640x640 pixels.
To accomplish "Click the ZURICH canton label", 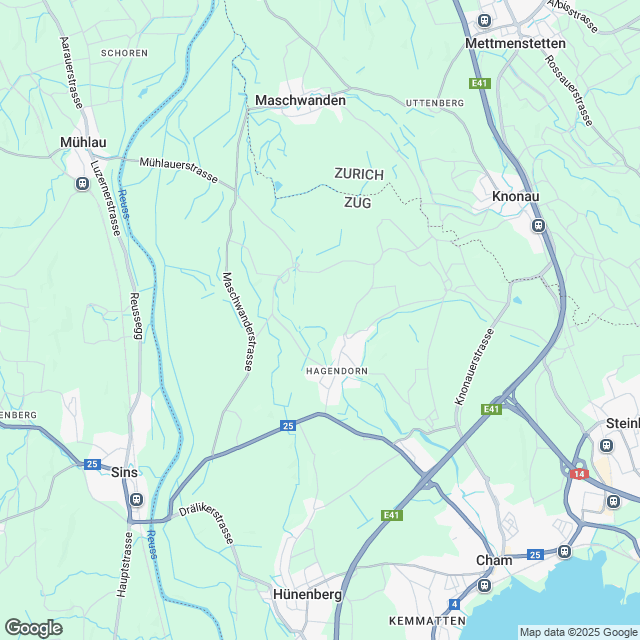I will click(359, 174).
